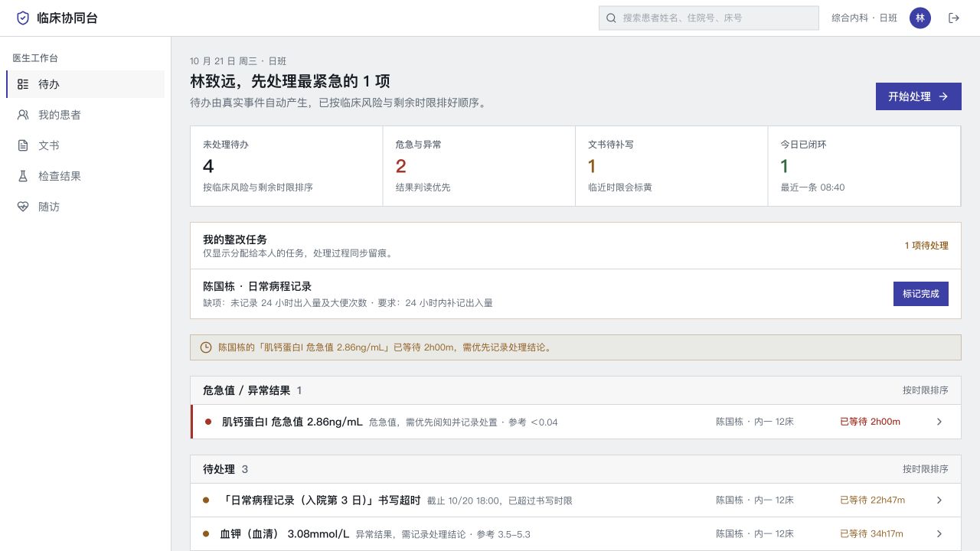
Task: Expand the 肌钙蛋白I 危急值 row chevron
Action: pos(939,422)
